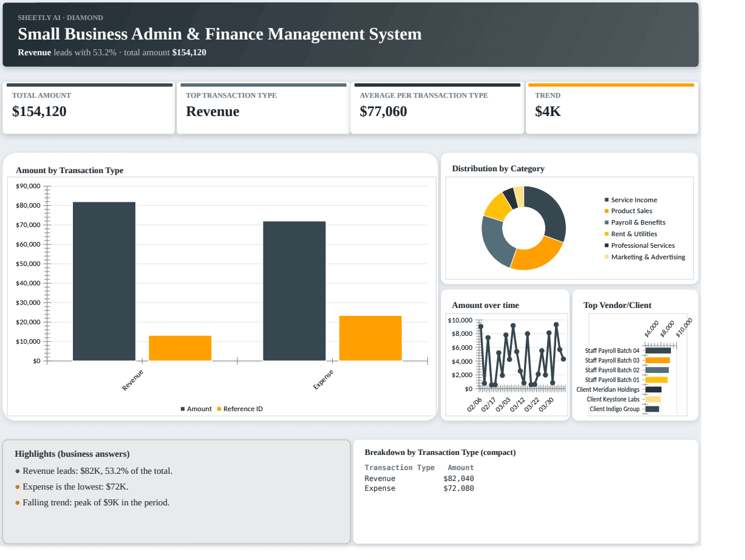
Task: Click the 03/30 date label on time chart
Action: coord(546,405)
